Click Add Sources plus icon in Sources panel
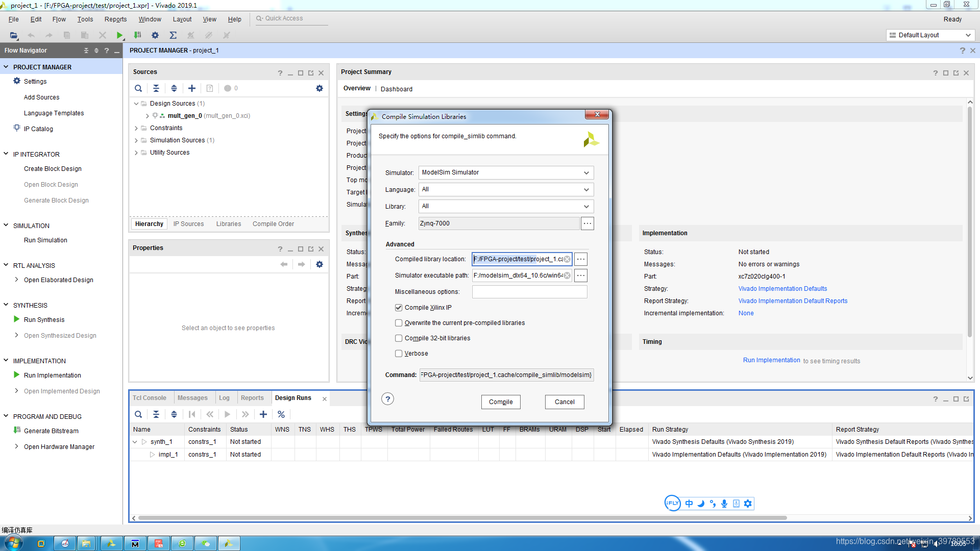This screenshot has height=551, width=980. [192, 88]
